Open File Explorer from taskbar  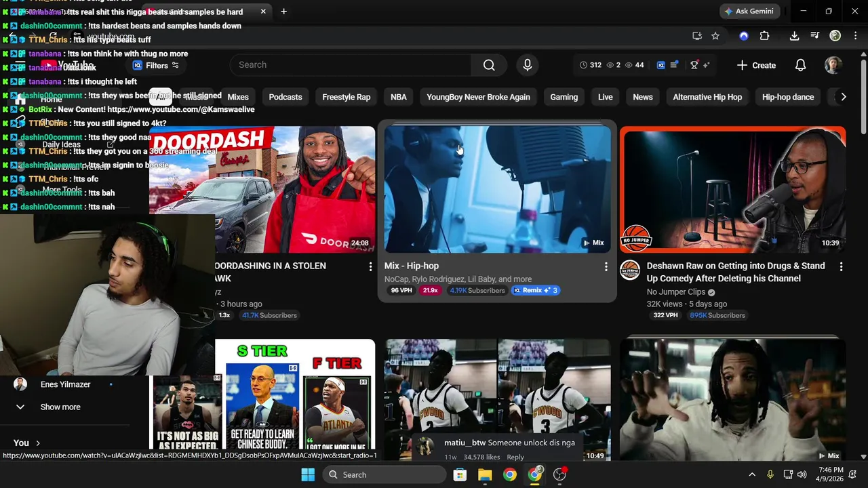click(x=485, y=474)
